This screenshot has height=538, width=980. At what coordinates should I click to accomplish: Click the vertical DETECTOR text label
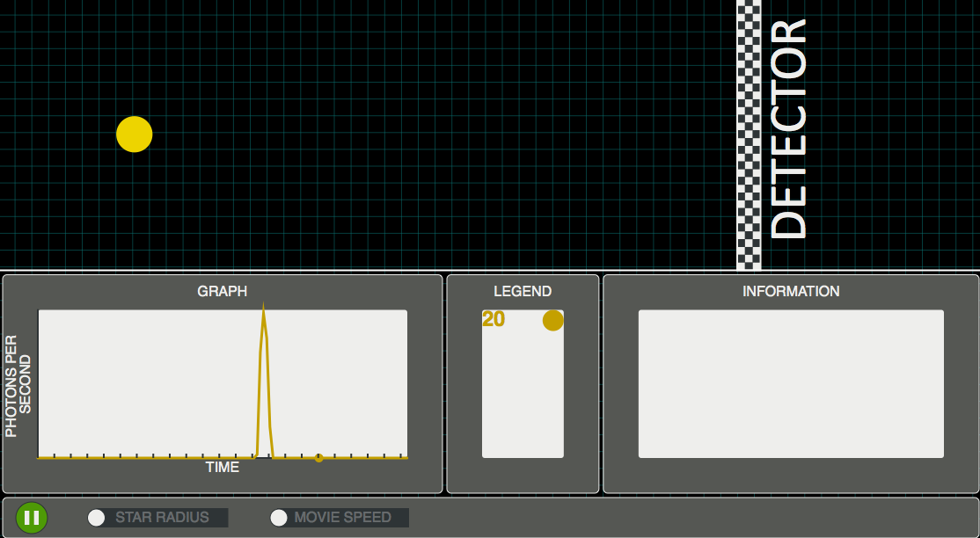point(788,129)
